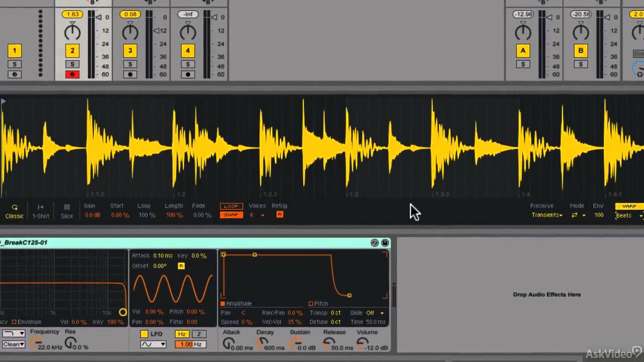The width and height of the screenshot is (644, 362).
Task: Toggle track 3 activator button
Action: click(130, 50)
